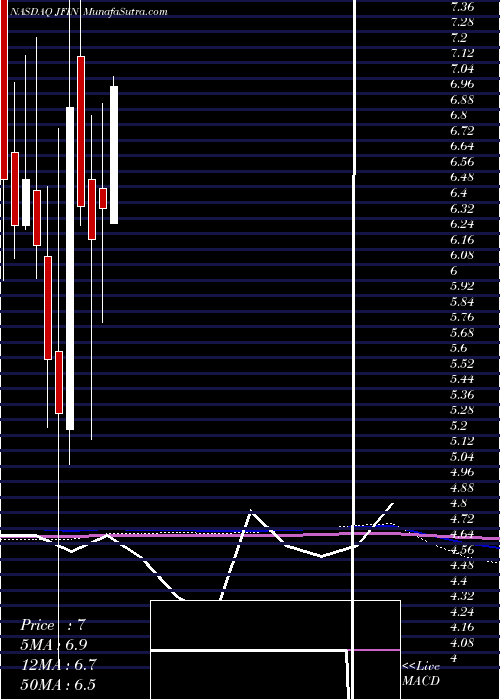Viewport: 500px width, 700px height.
Task: Select the 4.8 y-axis tick label
Action: click(460, 504)
